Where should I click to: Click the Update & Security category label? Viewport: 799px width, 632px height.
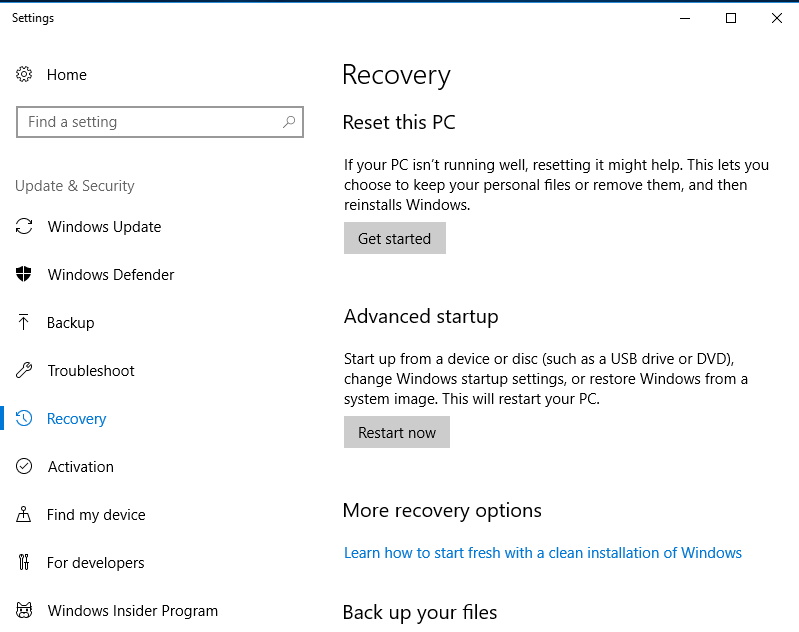pyautogui.click(x=75, y=186)
